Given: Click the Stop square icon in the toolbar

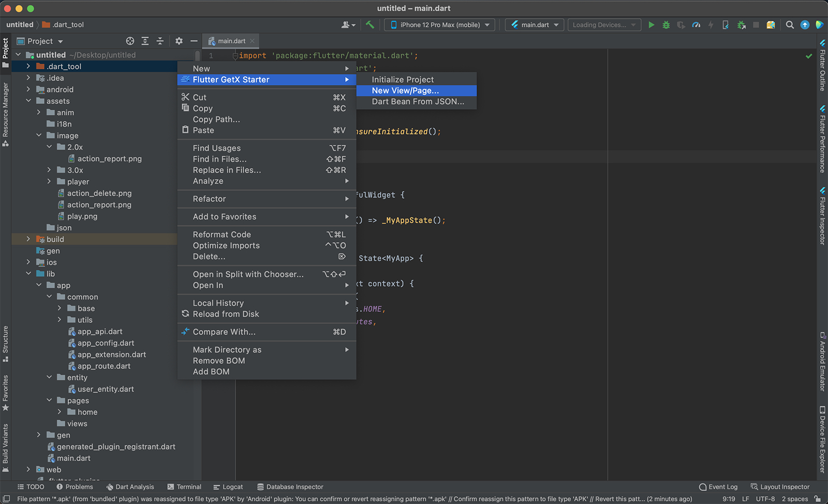Looking at the screenshot, I should (756, 24).
